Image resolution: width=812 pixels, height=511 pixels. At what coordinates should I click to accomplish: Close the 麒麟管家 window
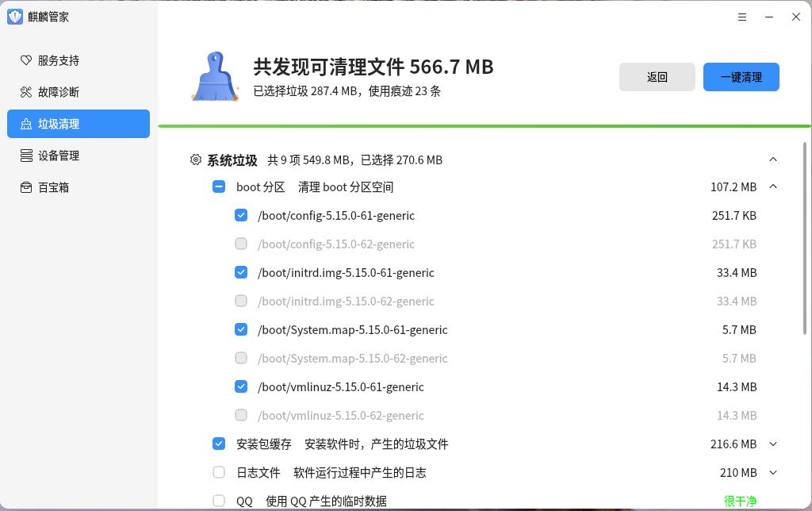coord(796,17)
